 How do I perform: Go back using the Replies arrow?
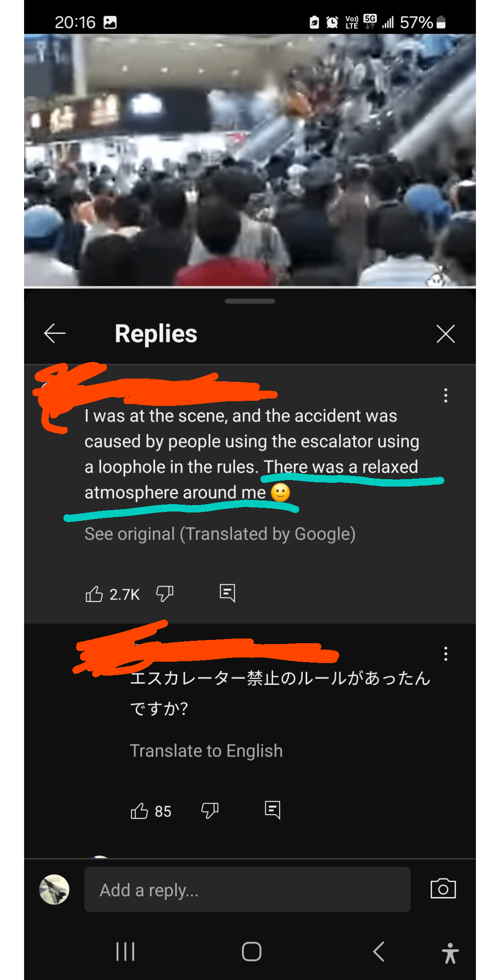click(x=55, y=333)
